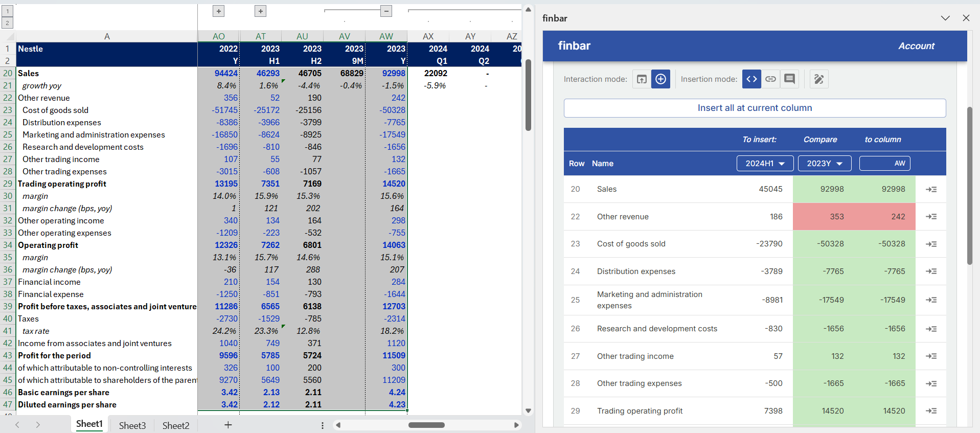Select row 29 header

pos(8,184)
